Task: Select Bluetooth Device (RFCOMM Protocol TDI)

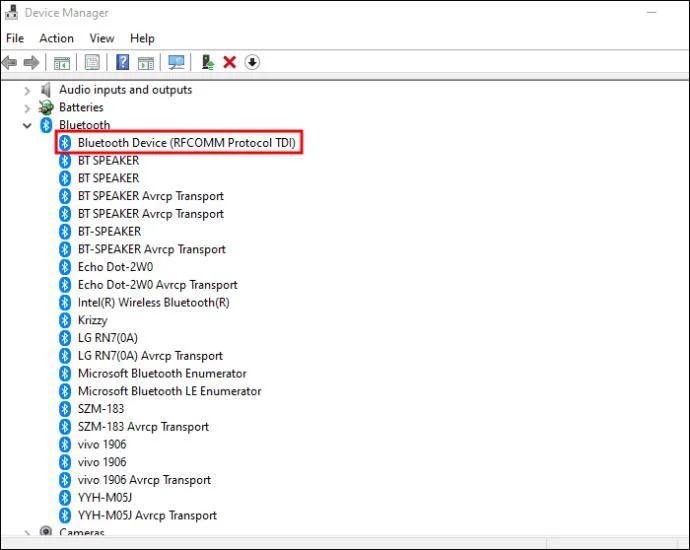Action: pyautogui.click(x=187, y=143)
